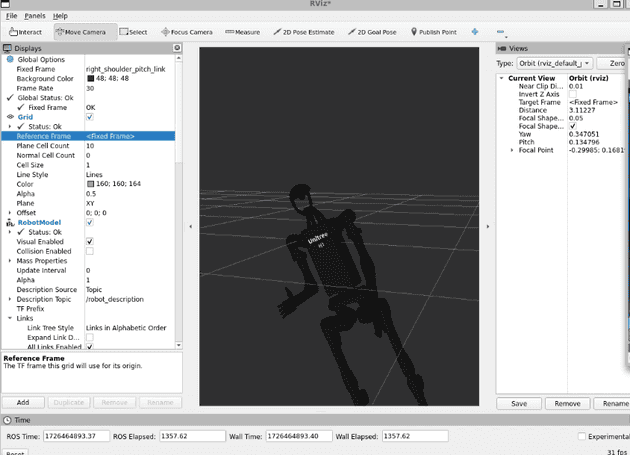This screenshot has width=630, height=455.
Task: Select the Reference Frame property row
Action: [x=88, y=136]
